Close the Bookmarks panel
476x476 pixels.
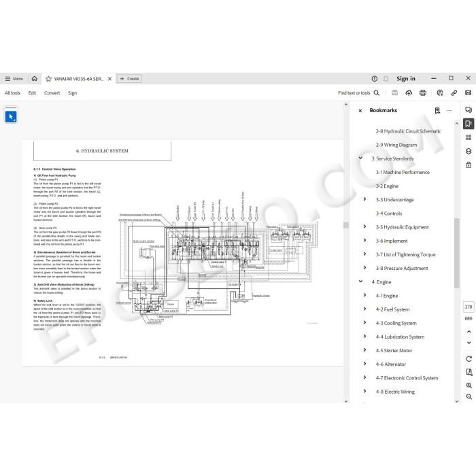point(360,111)
